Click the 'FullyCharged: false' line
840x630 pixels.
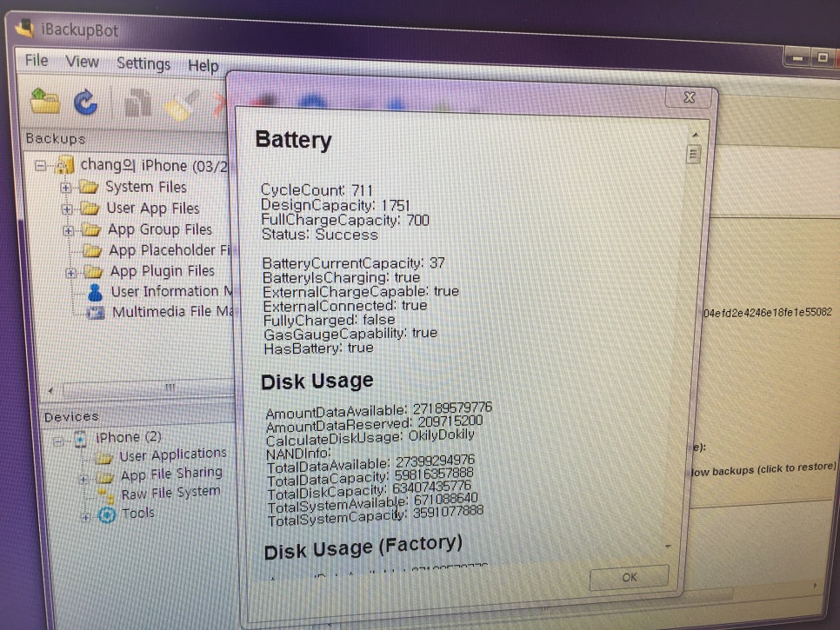(x=329, y=320)
